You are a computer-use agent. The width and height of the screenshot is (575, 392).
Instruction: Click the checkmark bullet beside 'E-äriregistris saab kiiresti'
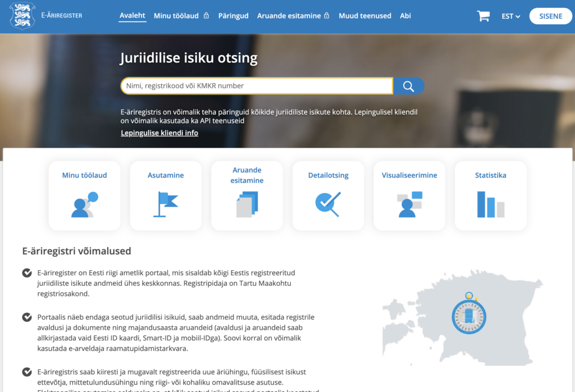coord(27,372)
